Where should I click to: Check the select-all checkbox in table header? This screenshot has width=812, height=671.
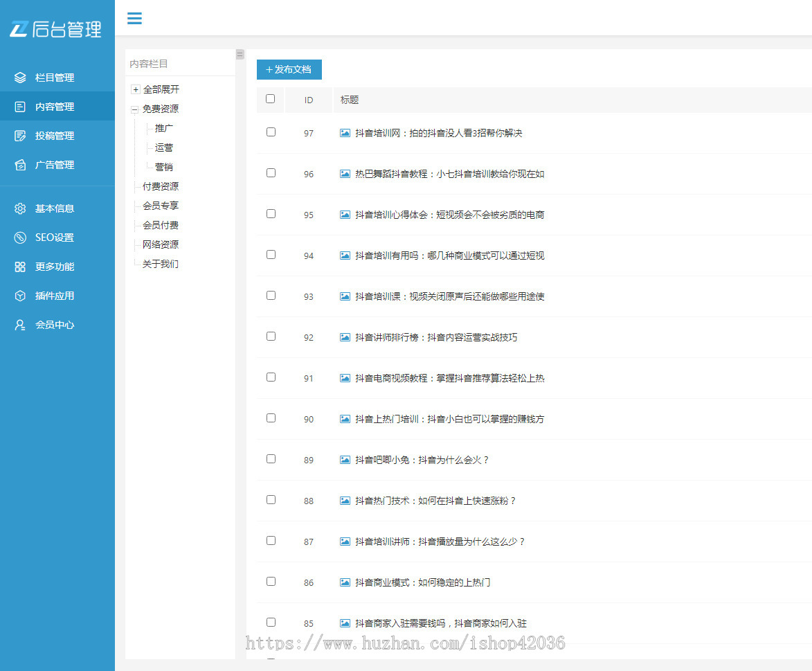(271, 99)
